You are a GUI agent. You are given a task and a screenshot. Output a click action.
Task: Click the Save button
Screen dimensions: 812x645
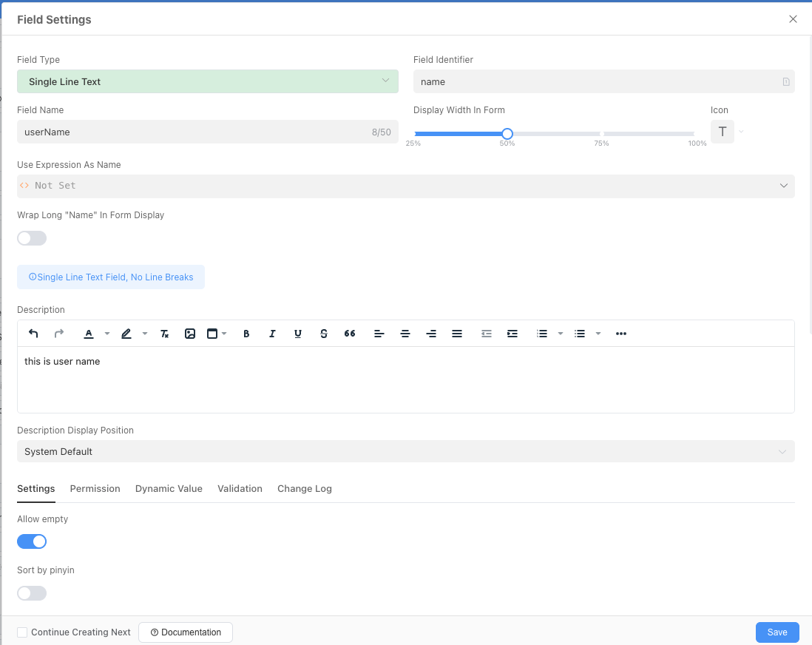click(777, 632)
